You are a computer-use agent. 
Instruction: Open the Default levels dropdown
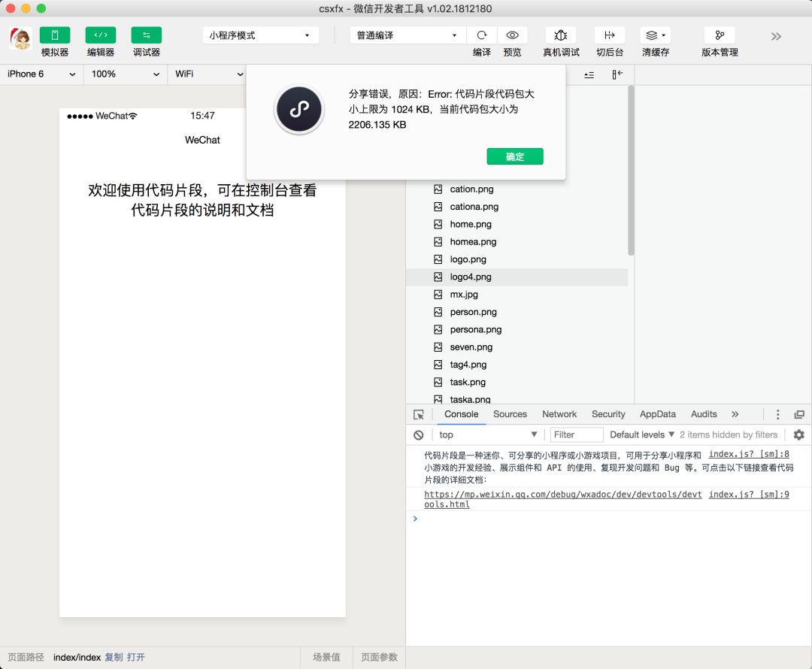point(642,435)
